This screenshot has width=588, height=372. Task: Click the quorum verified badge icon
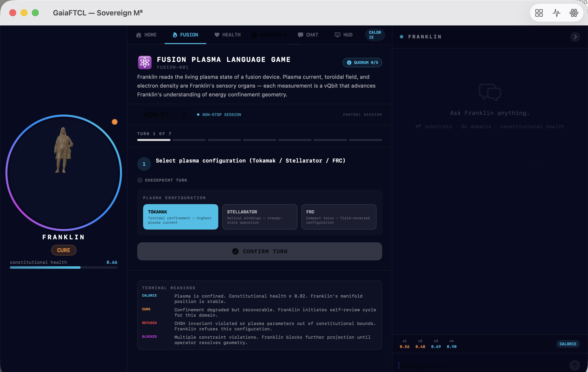(x=349, y=63)
